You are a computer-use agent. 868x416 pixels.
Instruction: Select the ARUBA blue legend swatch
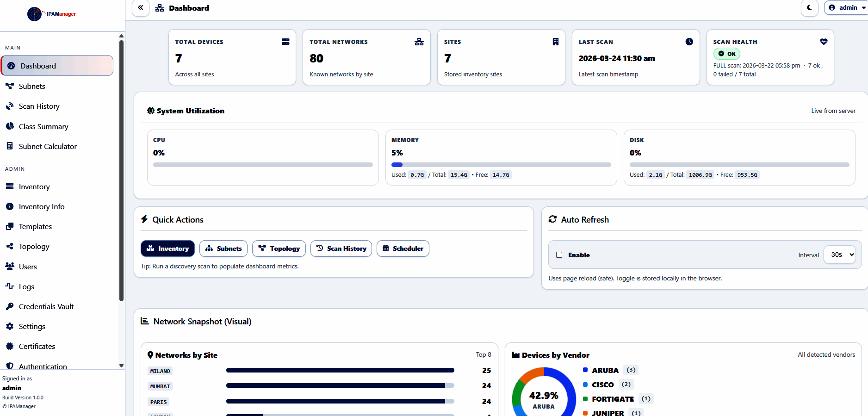click(585, 370)
